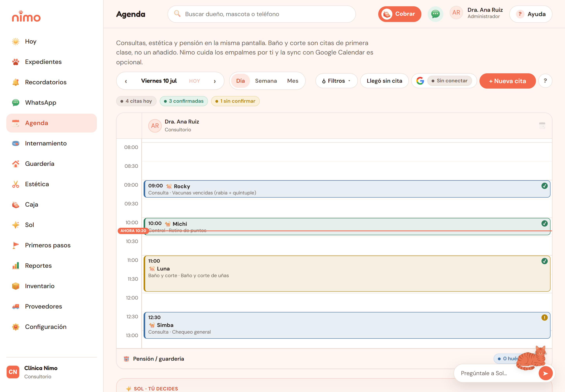Click the AR avatar in top bar
This screenshot has width=565, height=392.
pyautogui.click(x=456, y=13)
